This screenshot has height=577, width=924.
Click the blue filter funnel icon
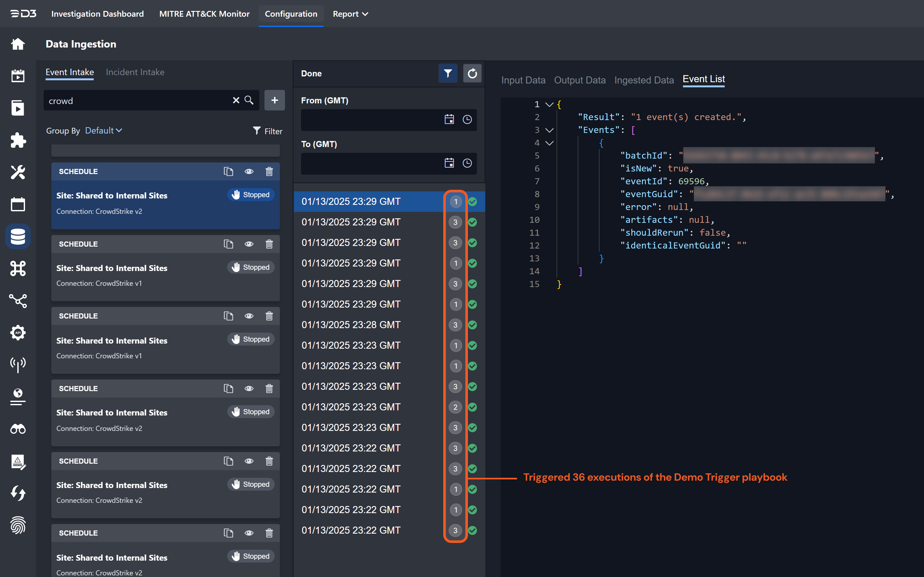(448, 73)
